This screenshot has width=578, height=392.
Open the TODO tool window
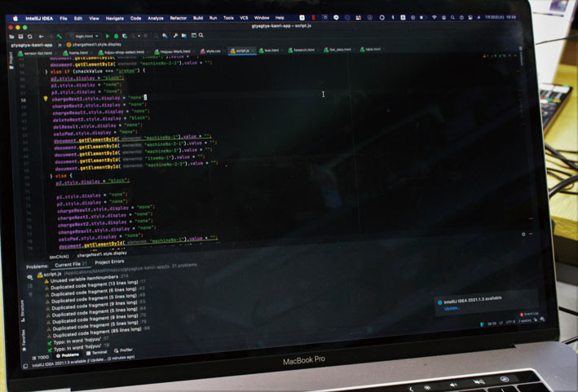[x=41, y=357]
